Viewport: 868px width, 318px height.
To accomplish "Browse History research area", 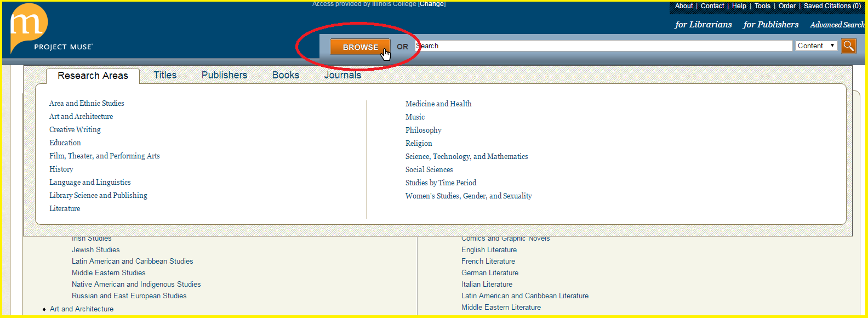I will click(x=61, y=169).
